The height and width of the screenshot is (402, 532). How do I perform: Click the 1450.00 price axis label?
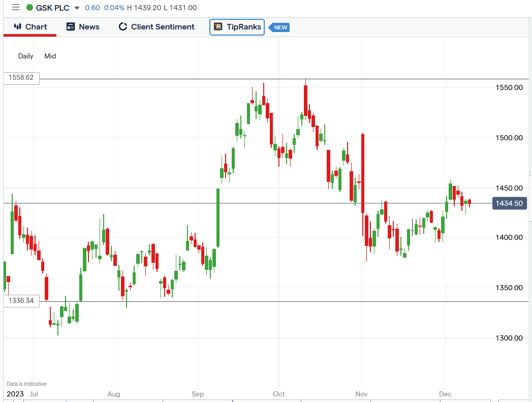509,188
